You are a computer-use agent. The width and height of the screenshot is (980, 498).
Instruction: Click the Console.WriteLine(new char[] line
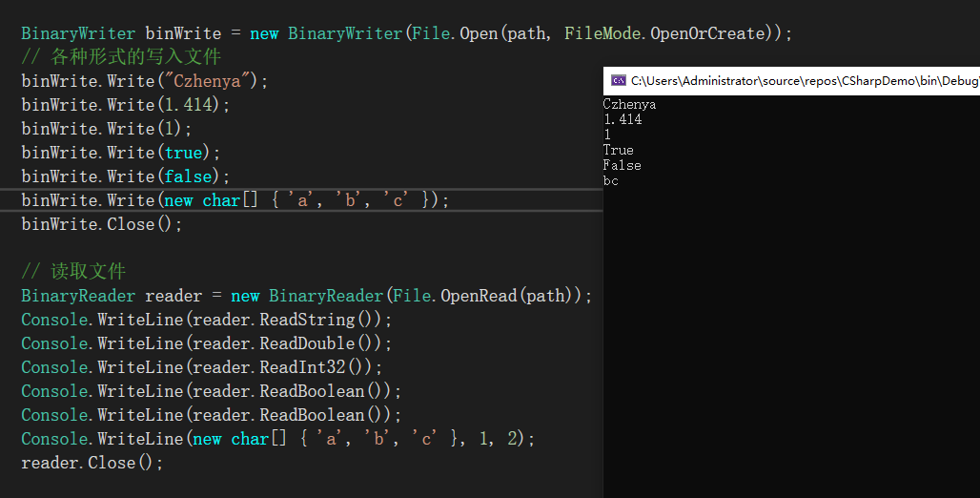(278, 439)
